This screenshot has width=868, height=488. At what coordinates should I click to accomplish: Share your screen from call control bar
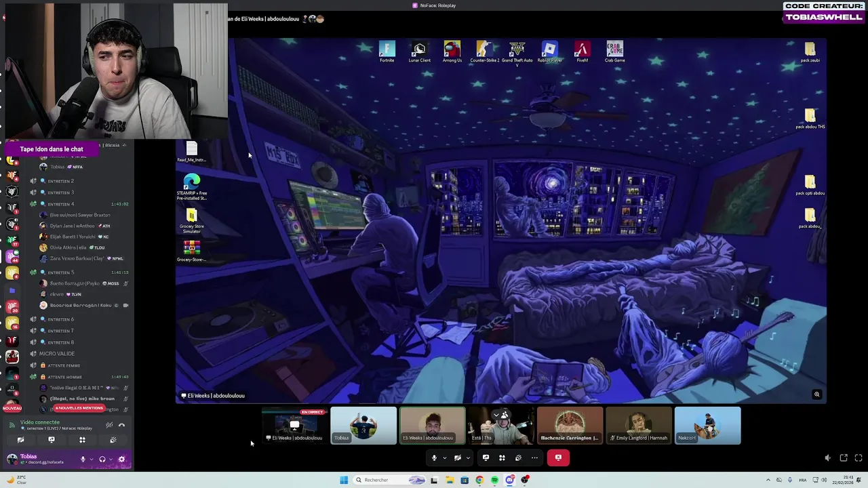pos(486,457)
